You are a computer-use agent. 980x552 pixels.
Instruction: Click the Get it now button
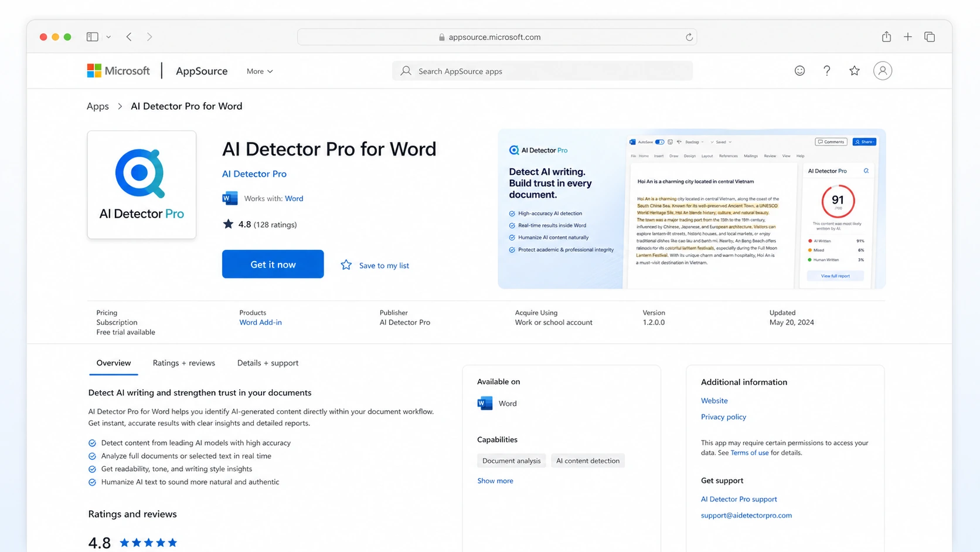pos(273,264)
